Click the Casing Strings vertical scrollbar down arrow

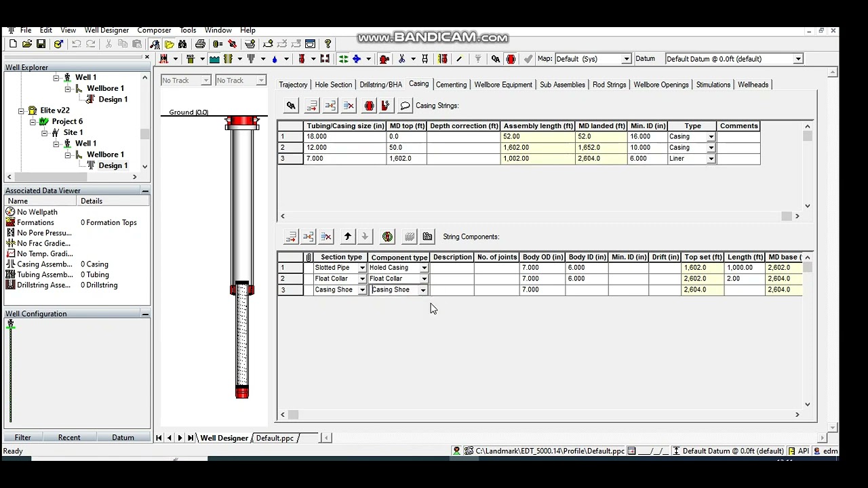(807, 206)
